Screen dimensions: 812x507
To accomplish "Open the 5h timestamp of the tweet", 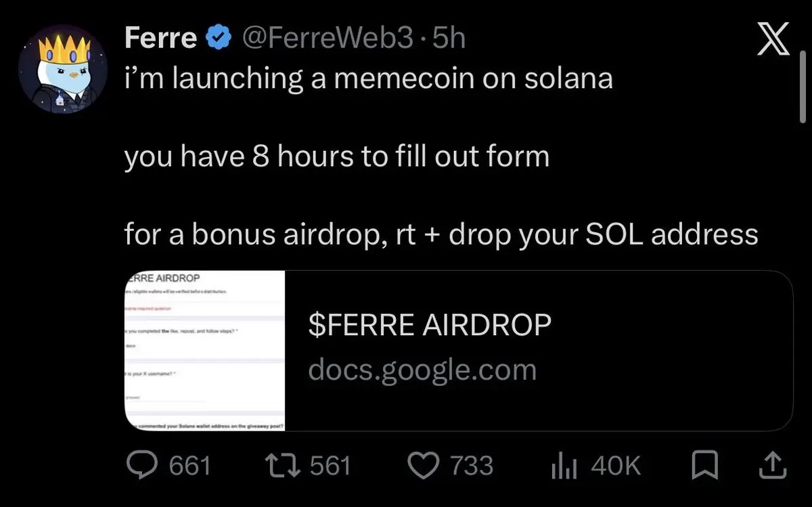I will coord(449,39).
